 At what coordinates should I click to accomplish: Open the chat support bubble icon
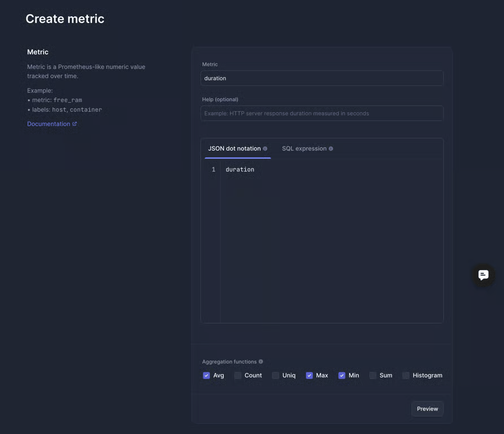pyautogui.click(x=483, y=275)
